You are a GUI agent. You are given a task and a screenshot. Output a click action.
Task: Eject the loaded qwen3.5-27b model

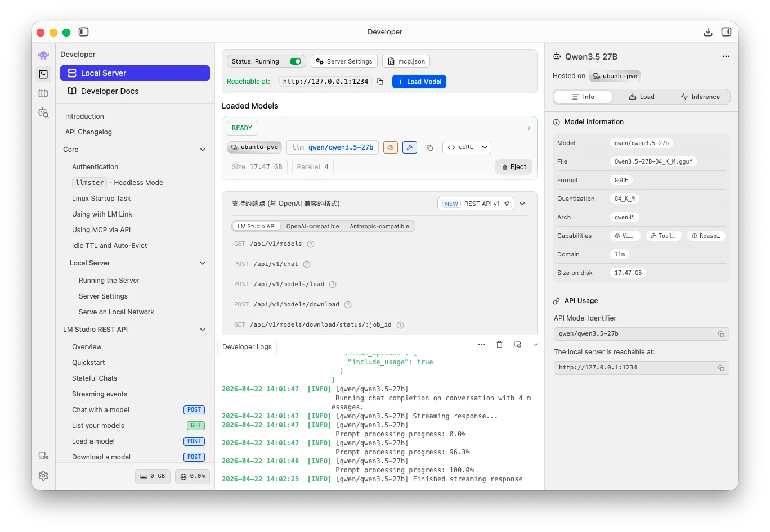pyautogui.click(x=513, y=167)
